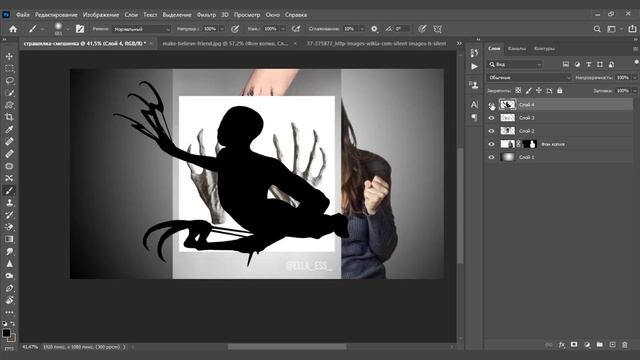Open smoothing value dropdown arrow
Screen dimensions: 640x360
tap(362, 29)
